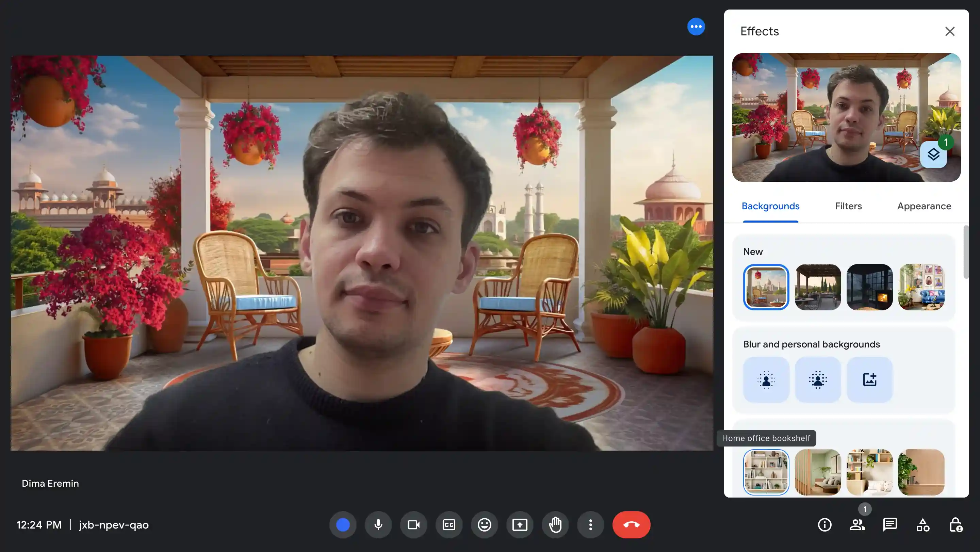980x552 pixels.
Task: Open emoji reactions panel
Action: tap(485, 524)
